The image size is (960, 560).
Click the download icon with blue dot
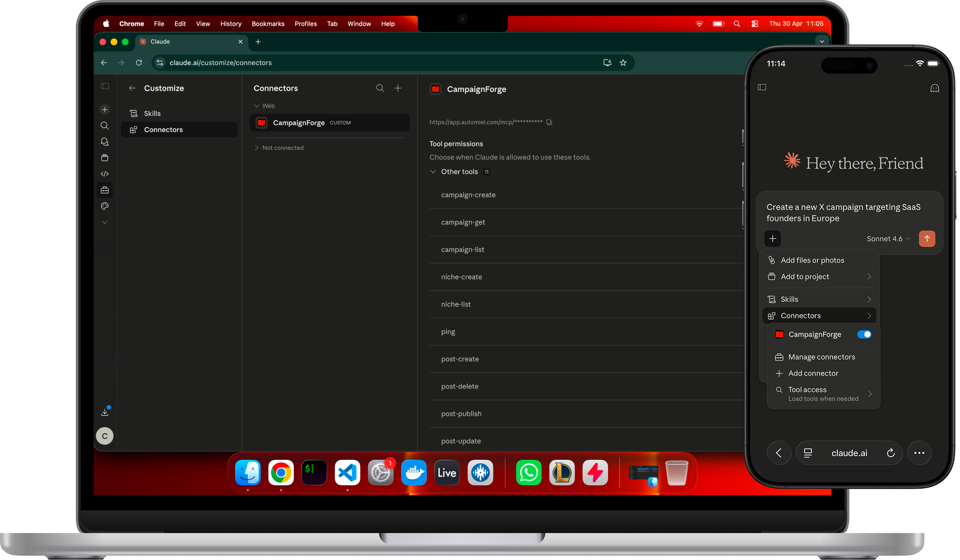tap(105, 412)
